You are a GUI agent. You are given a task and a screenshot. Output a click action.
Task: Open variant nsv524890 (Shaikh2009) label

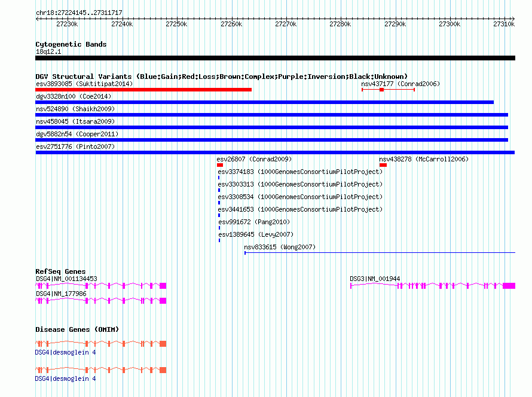tap(75, 109)
